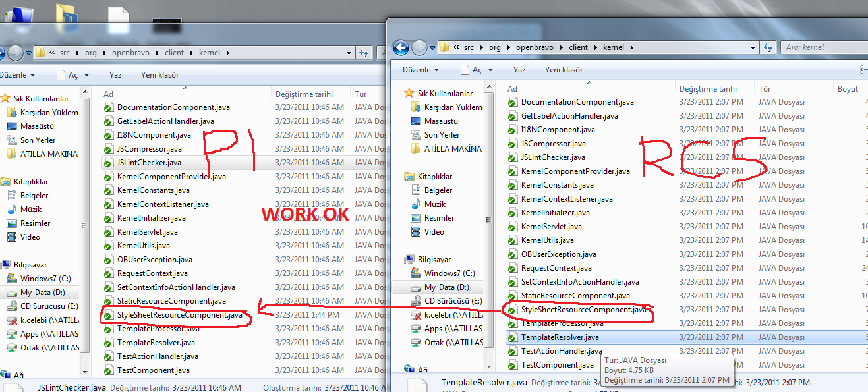Click the Belgeler library icon in the left window's sidebar
Image resolution: width=868 pixels, height=392 pixels.
[12, 195]
